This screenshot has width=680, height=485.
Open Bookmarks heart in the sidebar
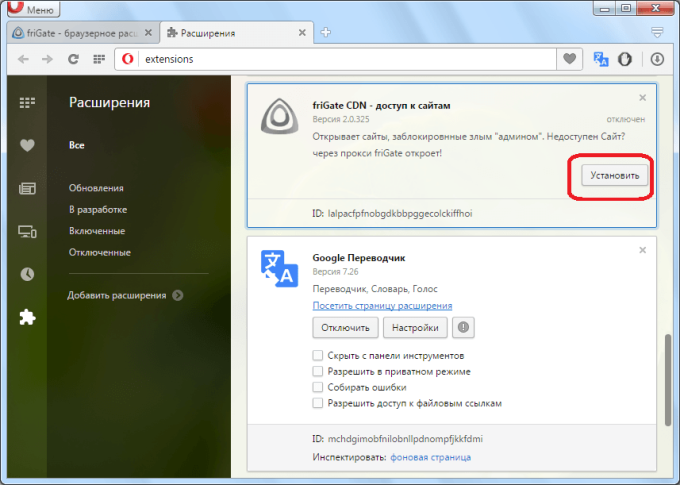pos(27,145)
